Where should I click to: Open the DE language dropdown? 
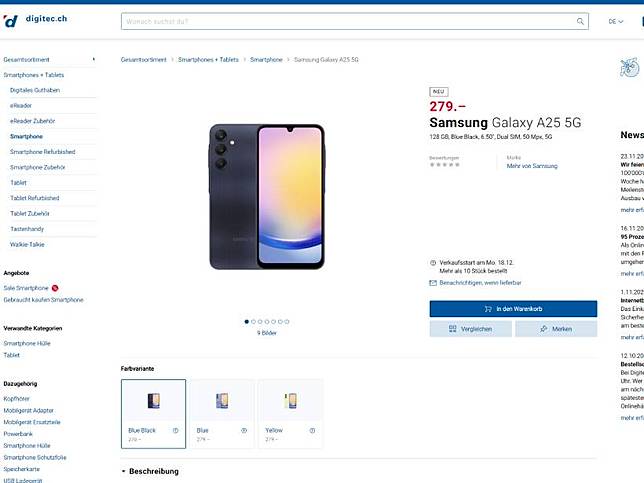616,21
